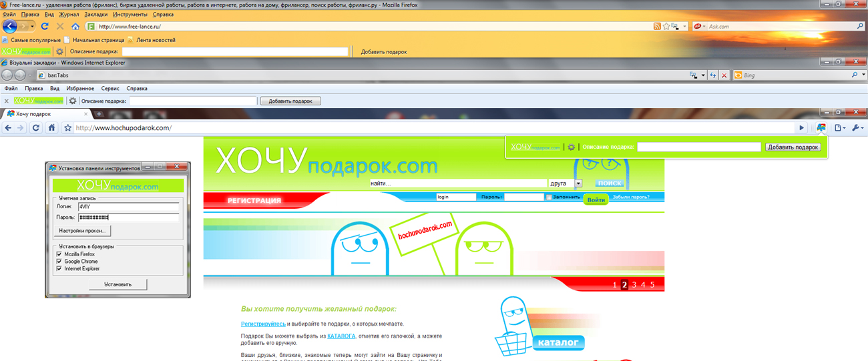Screen dimensions: 868x361
Task: Click Chrome forward arrow
Action: coord(21,127)
